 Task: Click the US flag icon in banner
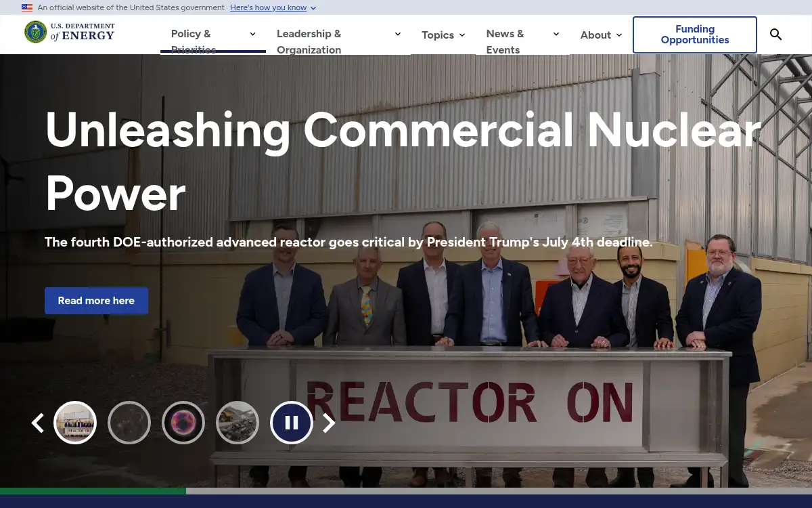click(27, 7)
